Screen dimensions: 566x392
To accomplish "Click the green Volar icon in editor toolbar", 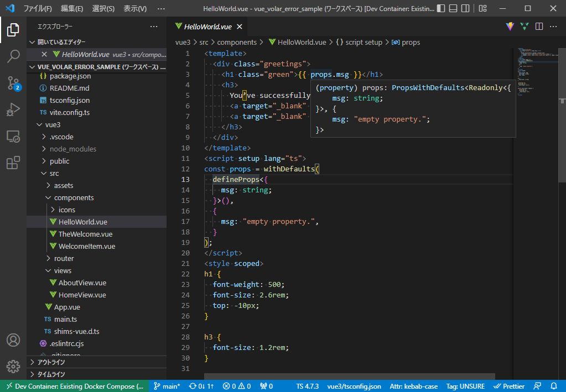I will point(524,27).
